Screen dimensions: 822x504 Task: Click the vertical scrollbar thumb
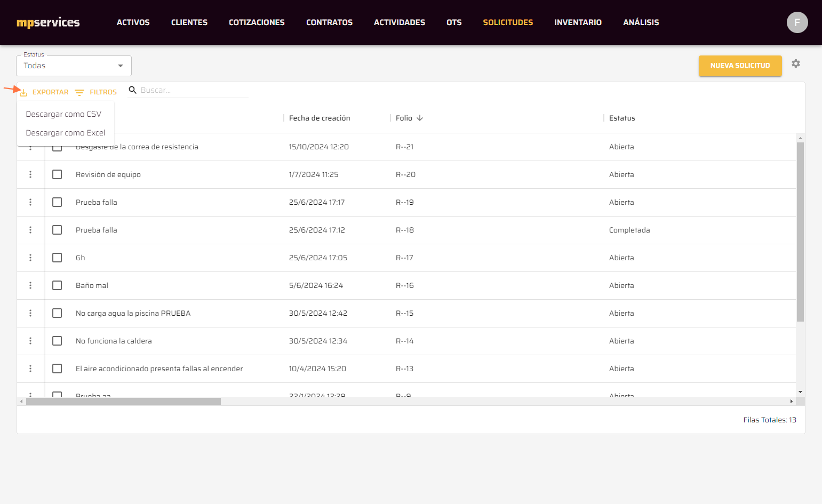(x=800, y=232)
